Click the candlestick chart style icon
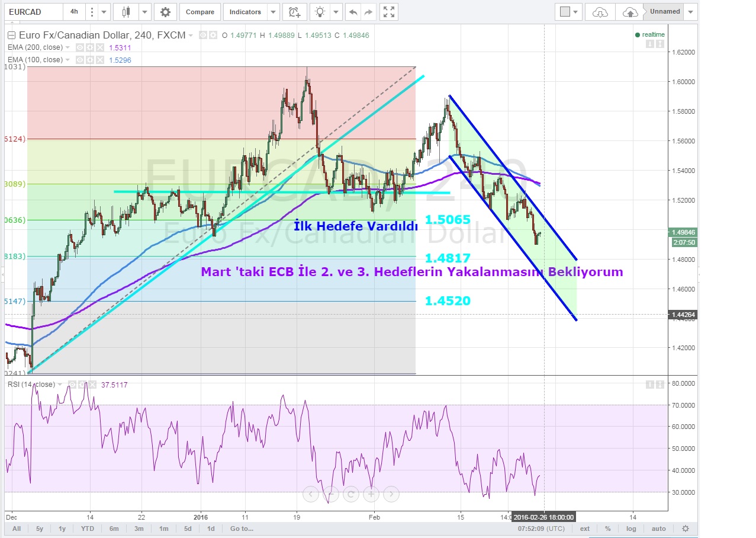 (x=125, y=12)
